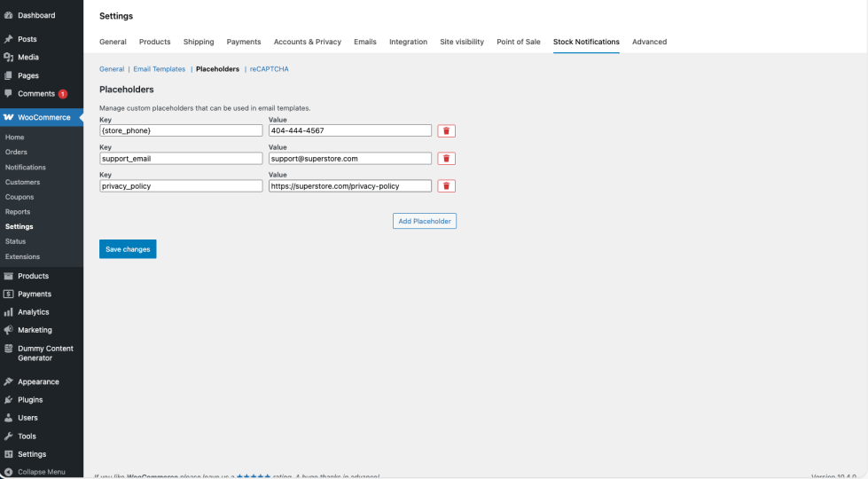Open the Email Templates sub-section link
Screen dimensions: 868x479
(x=160, y=69)
